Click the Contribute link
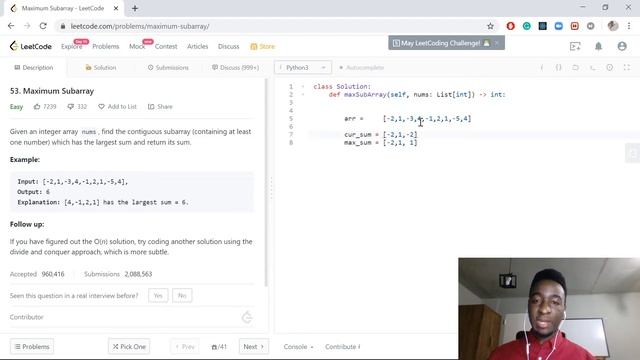The width and height of the screenshot is (640, 360). coord(342,347)
